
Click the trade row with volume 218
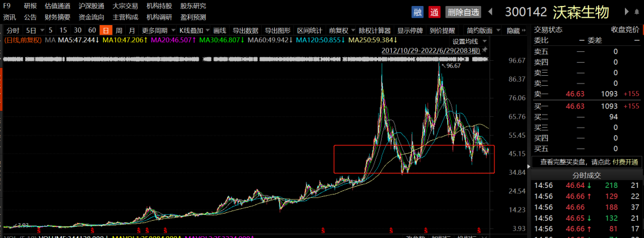point(587,186)
